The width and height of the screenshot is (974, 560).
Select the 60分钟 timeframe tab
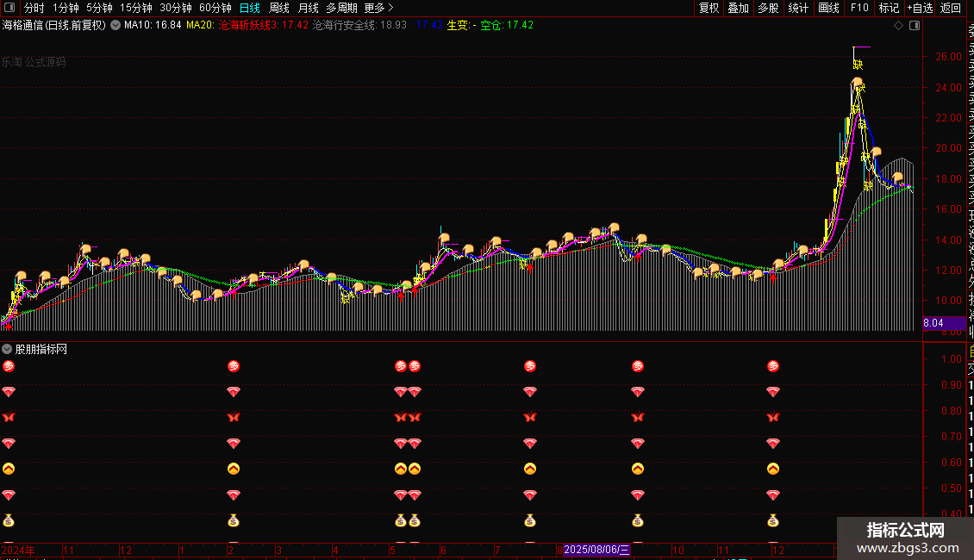[x=215, y=8]
